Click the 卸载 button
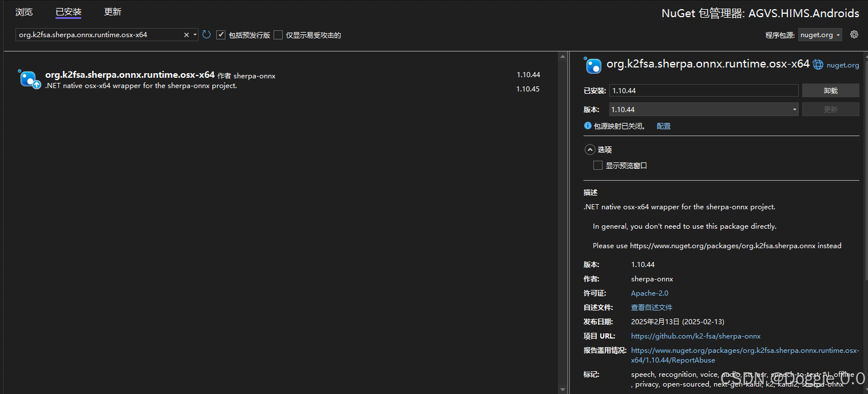This screenshot has width=868, height=394. click(831, 90)
